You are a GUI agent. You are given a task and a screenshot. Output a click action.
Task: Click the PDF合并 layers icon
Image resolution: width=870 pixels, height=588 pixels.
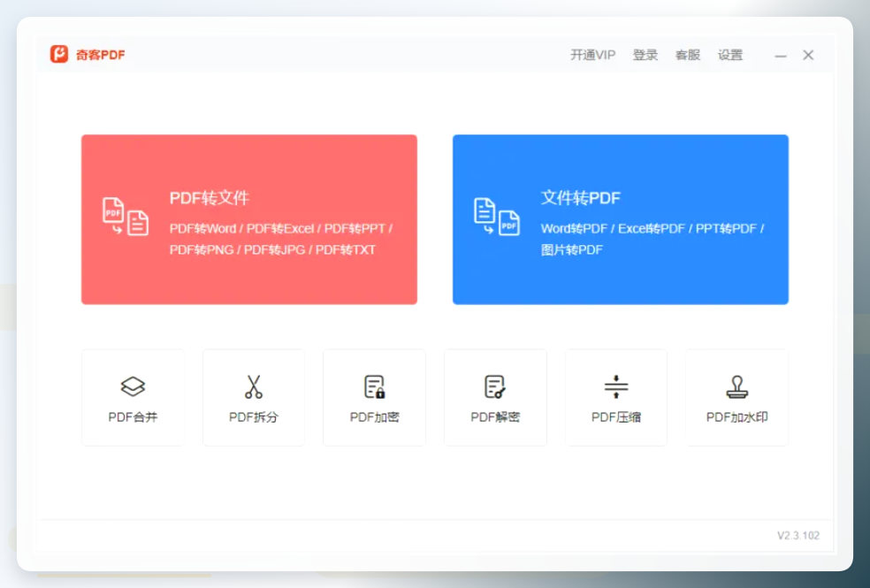point(133,386)
